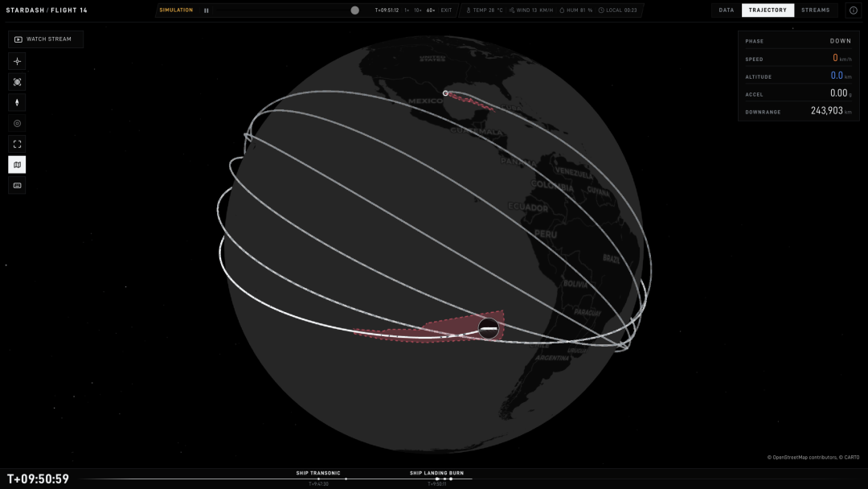
Task: Click the speed value 0 km/h
Action: tap(842, 58)
